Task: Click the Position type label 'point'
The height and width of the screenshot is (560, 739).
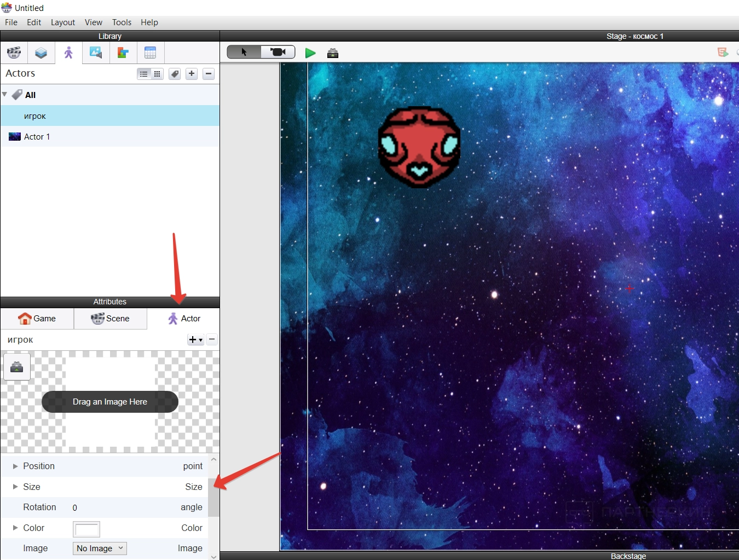Action: point(193,466)
